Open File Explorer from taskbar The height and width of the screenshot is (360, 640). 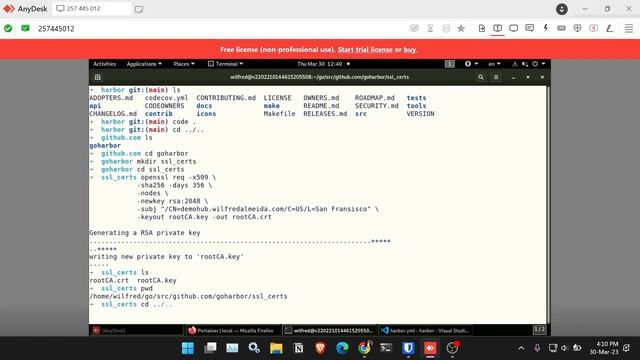(x=276, y=348)
